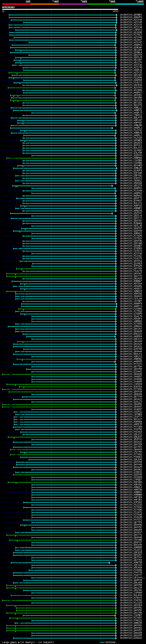
Task: Select the UniRef100_P27517 hit label
Action: [x=131, y=35]
